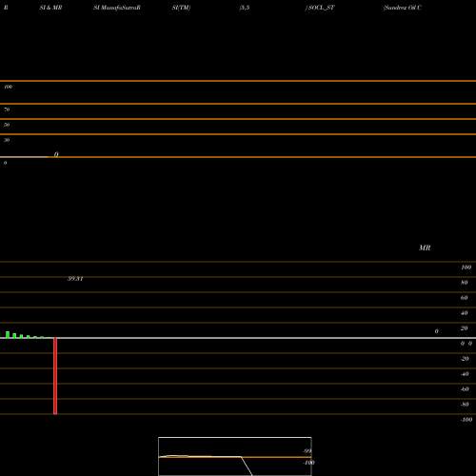Click the SOCL_ST symbol text in header
The width and height of the screenshot is (476, 476).
coord(320,8)
